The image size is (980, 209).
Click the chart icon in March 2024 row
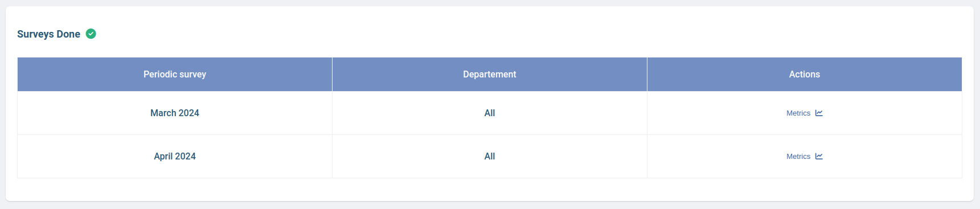(819, 113)
